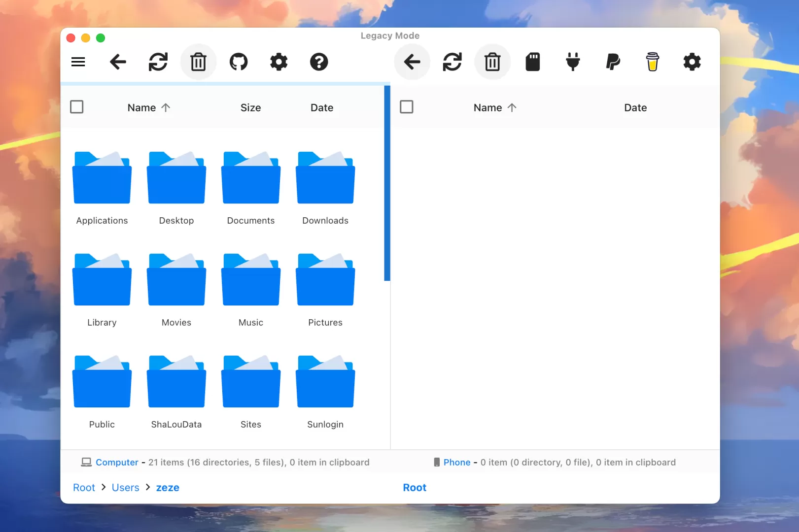Select the Downloads folder

coord(325,188)
